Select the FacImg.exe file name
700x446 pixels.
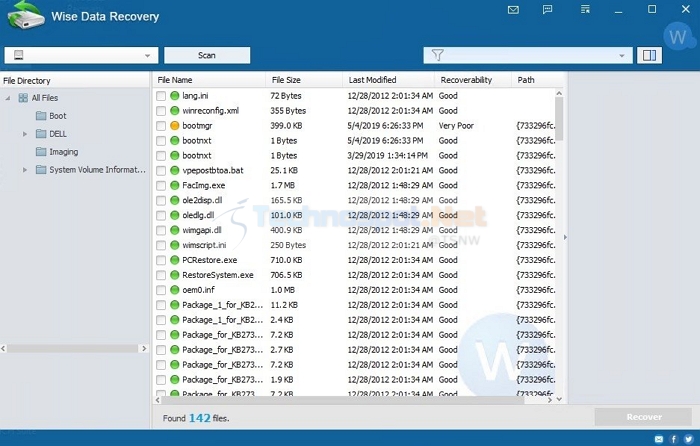click(x=204, y=185)
